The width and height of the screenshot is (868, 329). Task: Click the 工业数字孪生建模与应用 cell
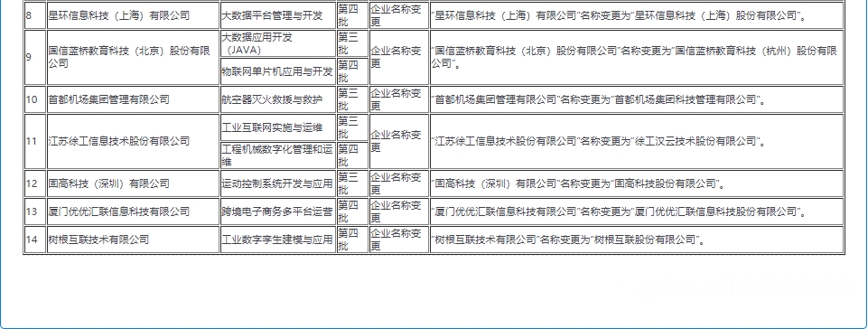(278, 240)
